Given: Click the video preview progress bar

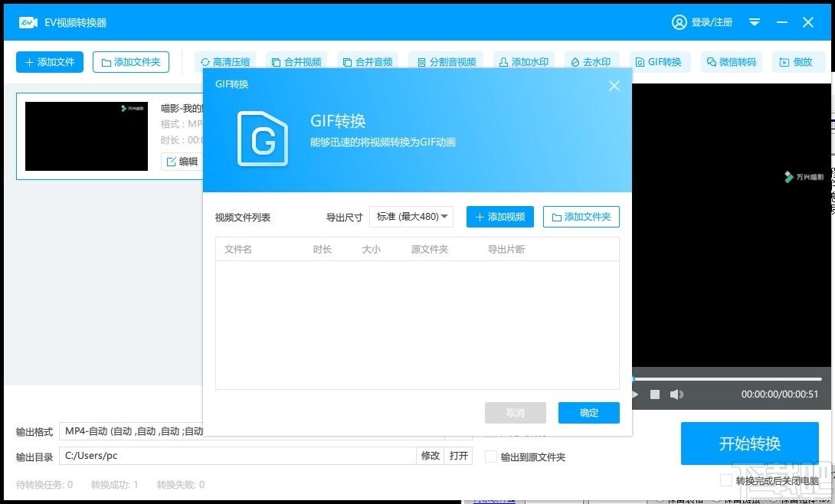Looking at the screenshot, I should [728, 378].
